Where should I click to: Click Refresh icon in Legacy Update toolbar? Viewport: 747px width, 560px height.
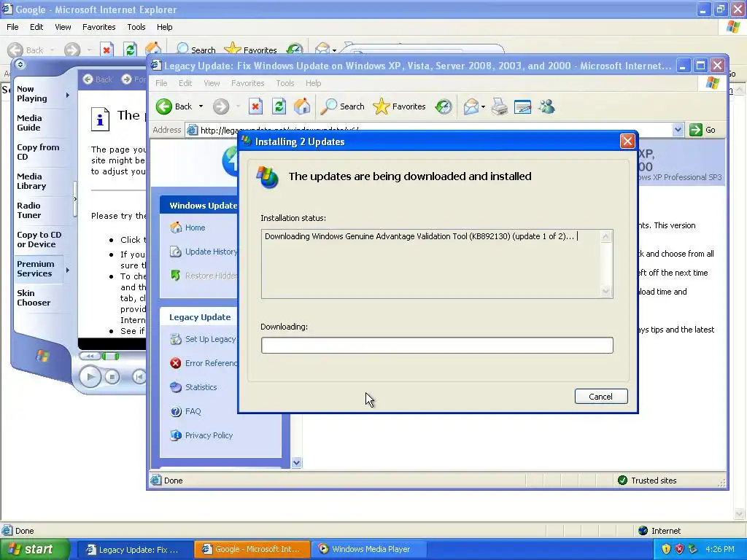pos(279,106)
